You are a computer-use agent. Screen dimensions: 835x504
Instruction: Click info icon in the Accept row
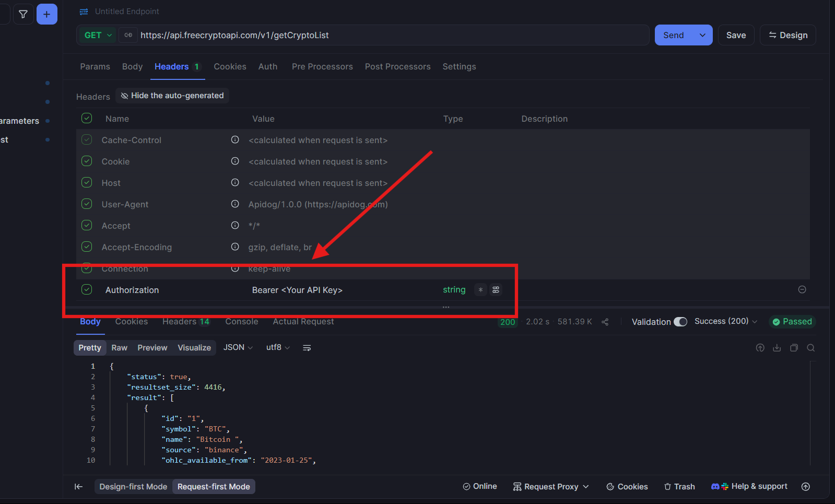[x=235, y=226]
